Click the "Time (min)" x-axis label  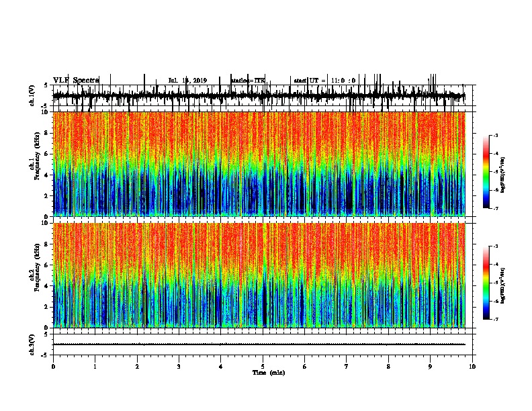click(x=269, y=373)
